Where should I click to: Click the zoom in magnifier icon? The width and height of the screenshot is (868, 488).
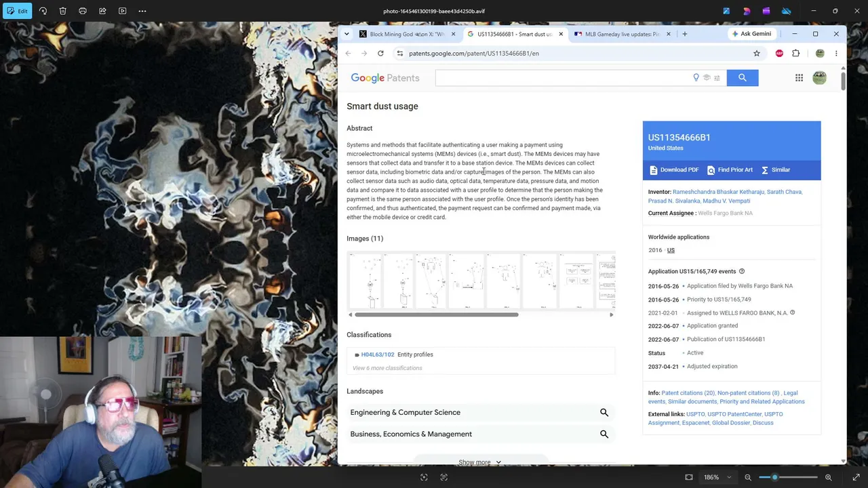pyautogui.click(x=828, y=477)
